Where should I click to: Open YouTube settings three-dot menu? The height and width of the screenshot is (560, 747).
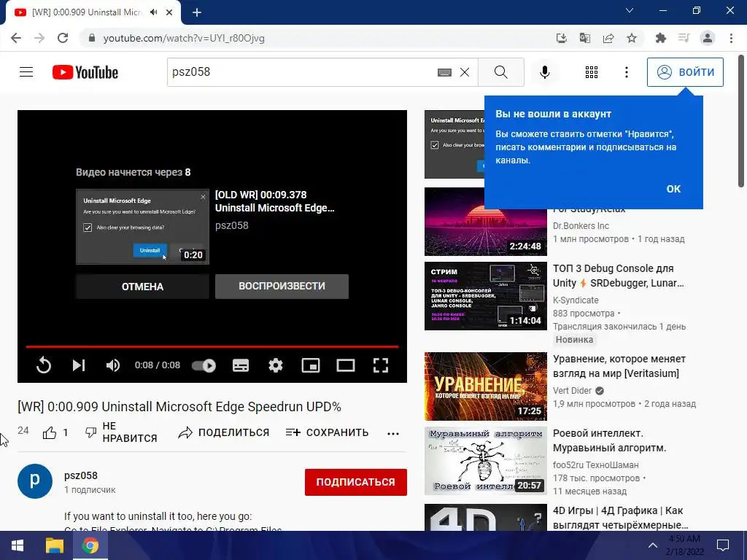point(627,72)
